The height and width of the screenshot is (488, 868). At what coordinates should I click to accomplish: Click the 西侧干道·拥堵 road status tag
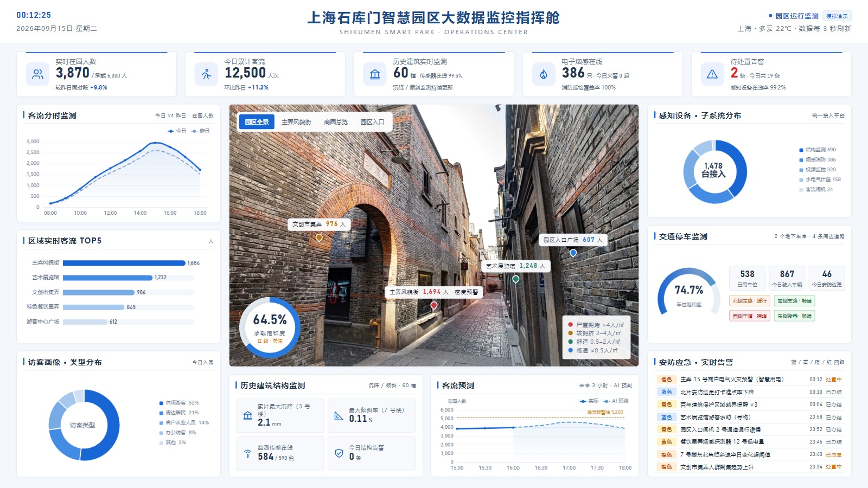click(750, 316)
